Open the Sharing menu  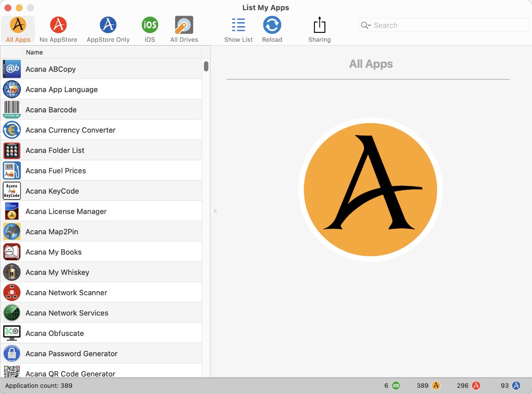320,29
